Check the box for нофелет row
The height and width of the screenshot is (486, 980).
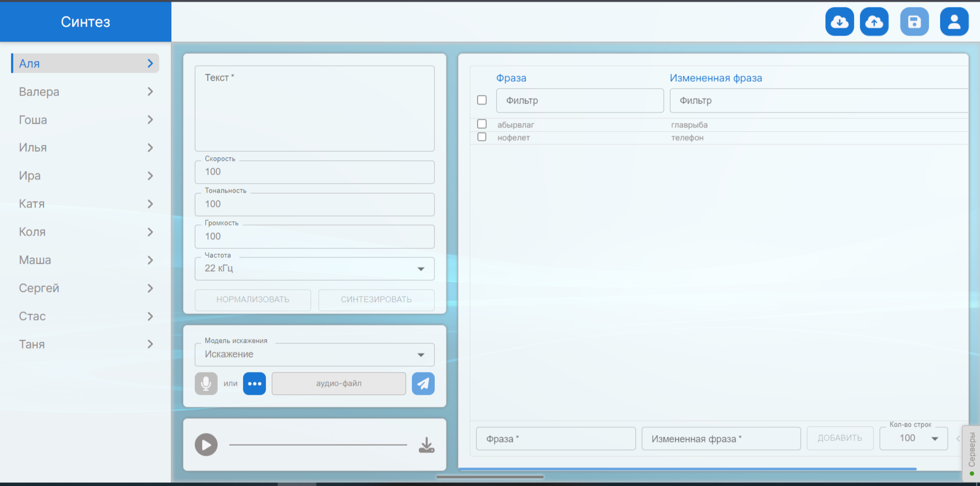tap(482, 137)
